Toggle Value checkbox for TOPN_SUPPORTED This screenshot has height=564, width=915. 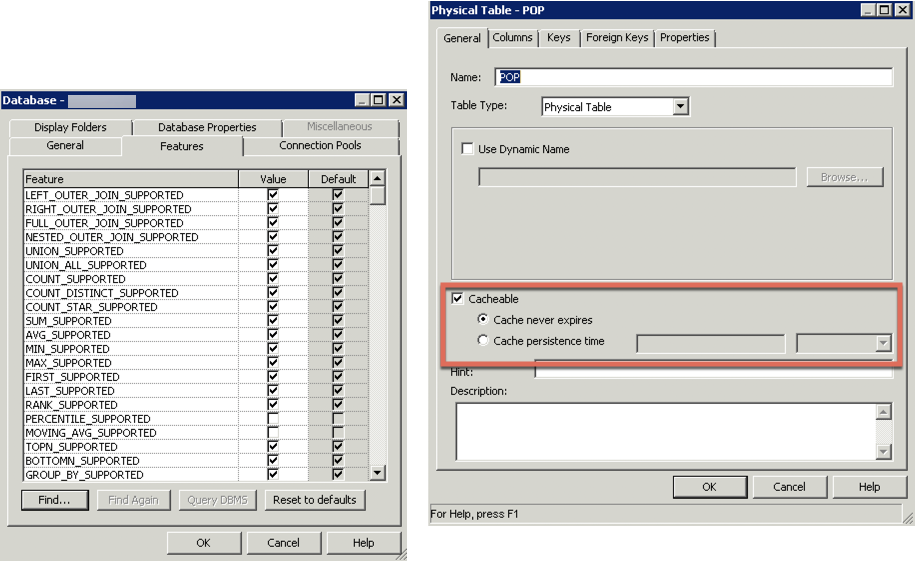click(x=273, y=446)
